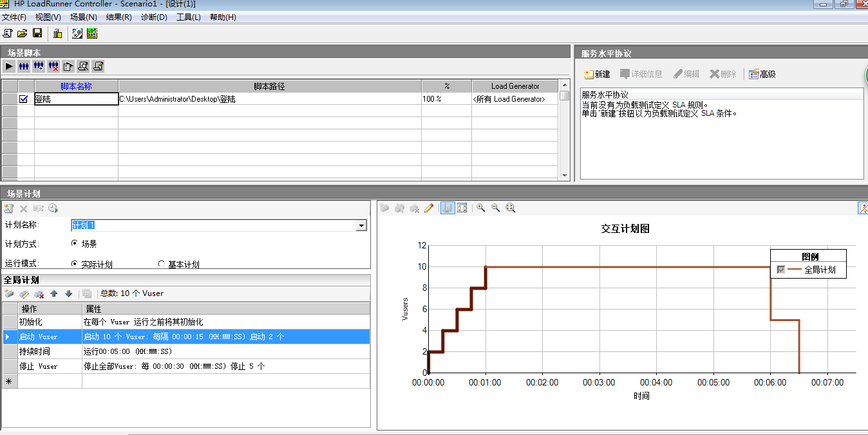This screenshot has height=435, width=868.
Task: Add a new action in Global Schedule toolbar
Action: pos(9,293)
